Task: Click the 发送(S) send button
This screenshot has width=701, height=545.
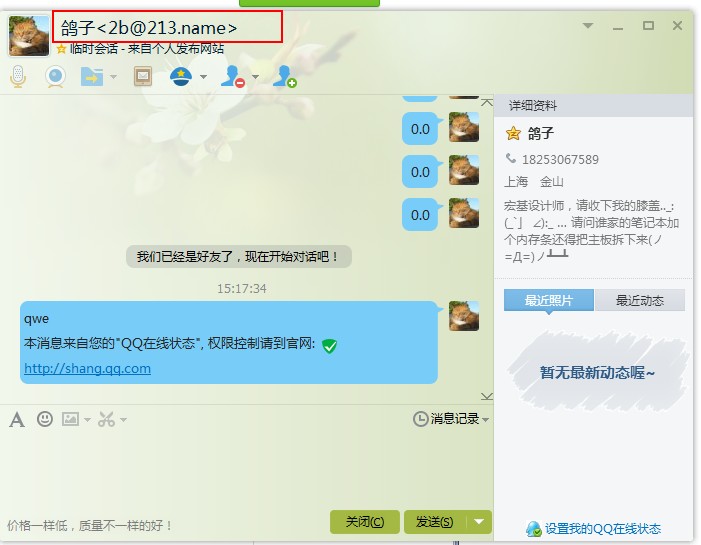Action: pos(435,522)
